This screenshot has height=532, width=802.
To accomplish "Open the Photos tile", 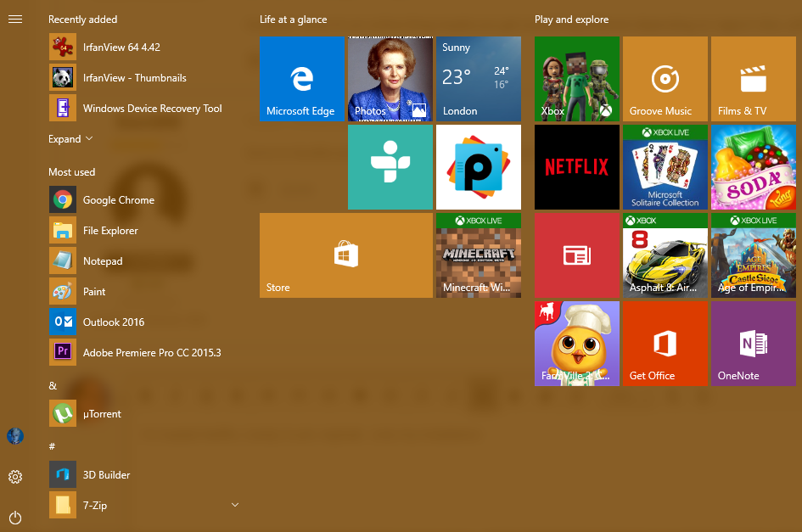I will (390, 79).
